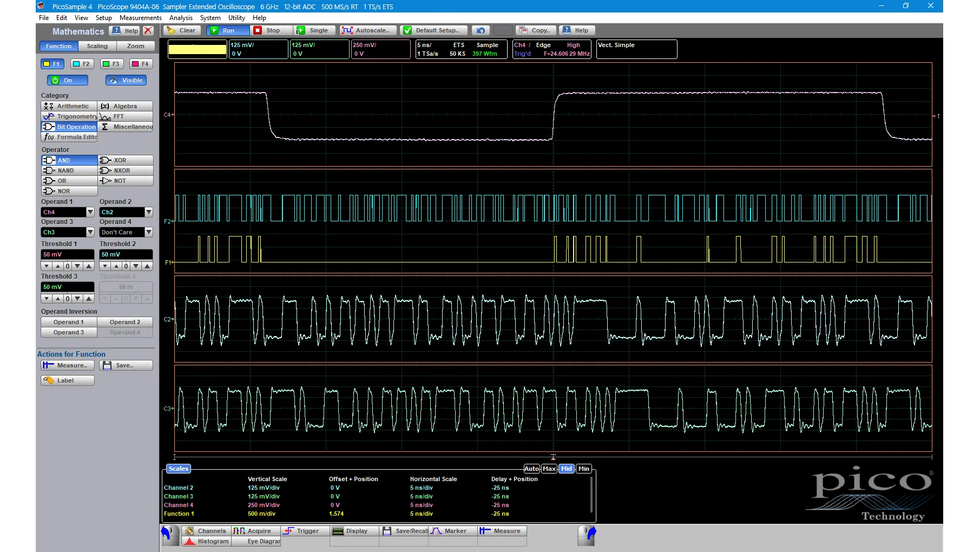The width and height of the screenshot is (980, 552).
Task: Open the Copy toolbar option
Action: pyautogui.click(x=536, y=30)
